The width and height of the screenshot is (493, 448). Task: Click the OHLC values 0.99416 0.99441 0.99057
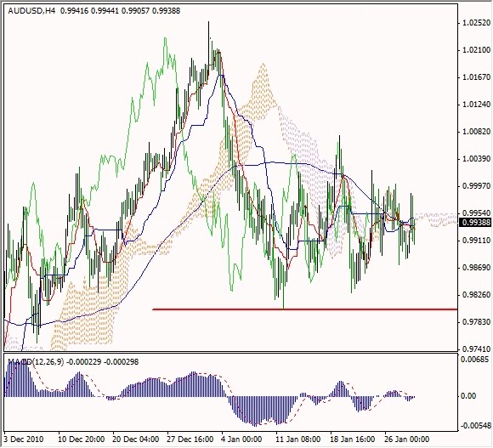pos(105,11)
